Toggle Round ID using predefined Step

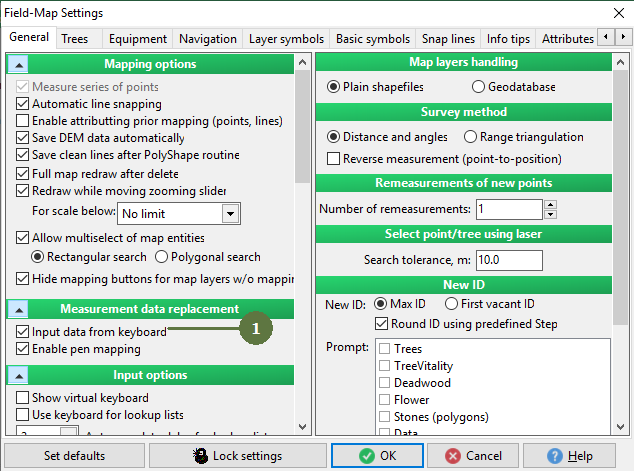tap(382, 324)
